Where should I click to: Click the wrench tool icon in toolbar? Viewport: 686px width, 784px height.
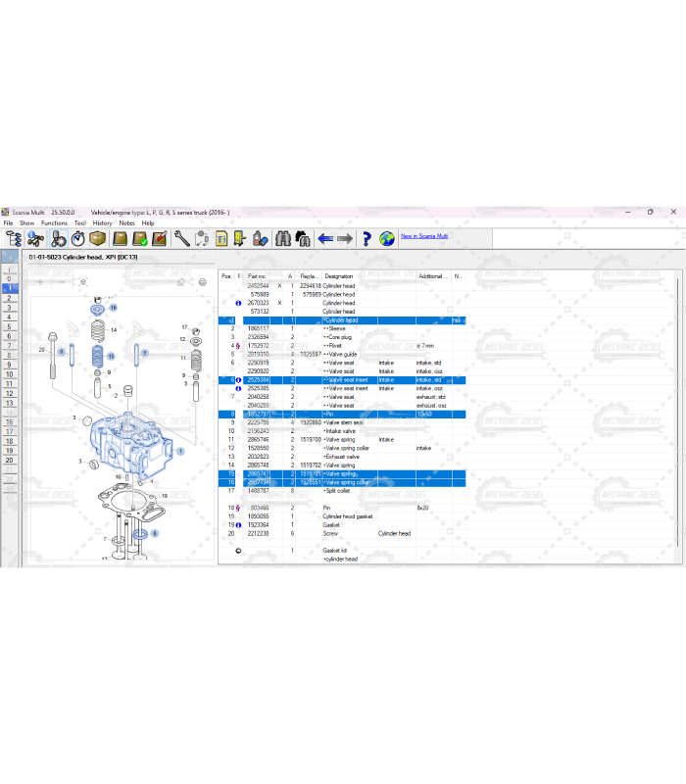181,238
